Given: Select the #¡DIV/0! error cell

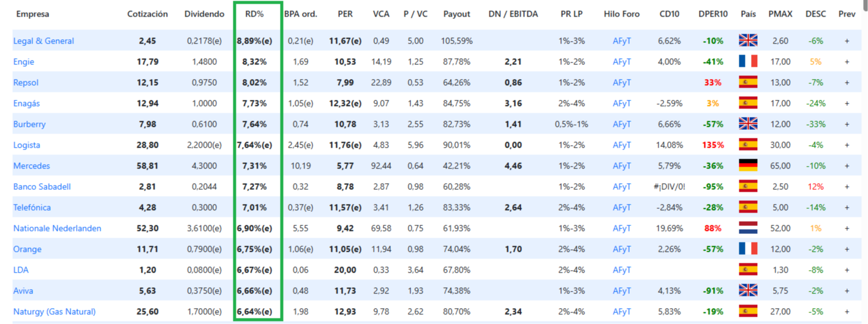Looking at the screenshot, I should point(670,187).
